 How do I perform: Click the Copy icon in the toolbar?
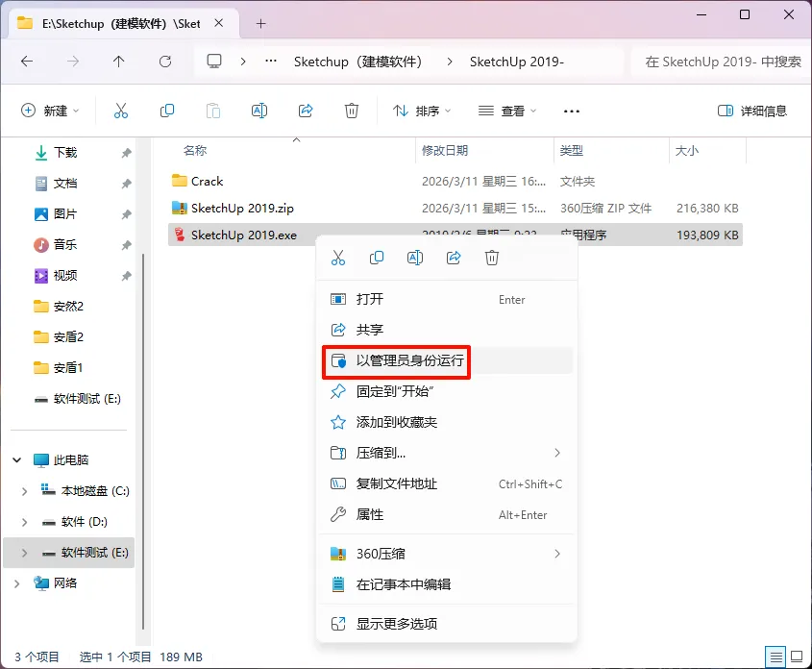[x=167, y=111]
